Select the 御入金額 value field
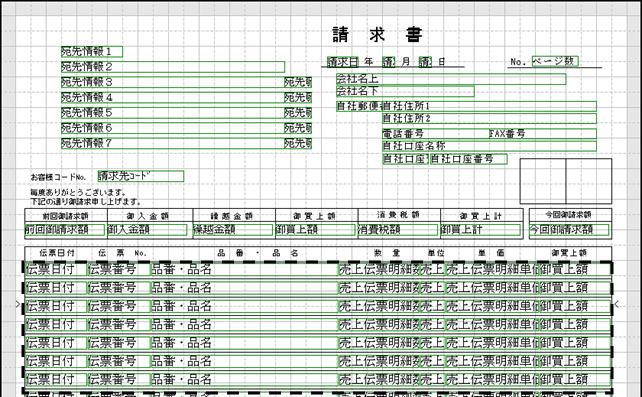The height and width of the screenshot is (397, 642). (147, 230)
